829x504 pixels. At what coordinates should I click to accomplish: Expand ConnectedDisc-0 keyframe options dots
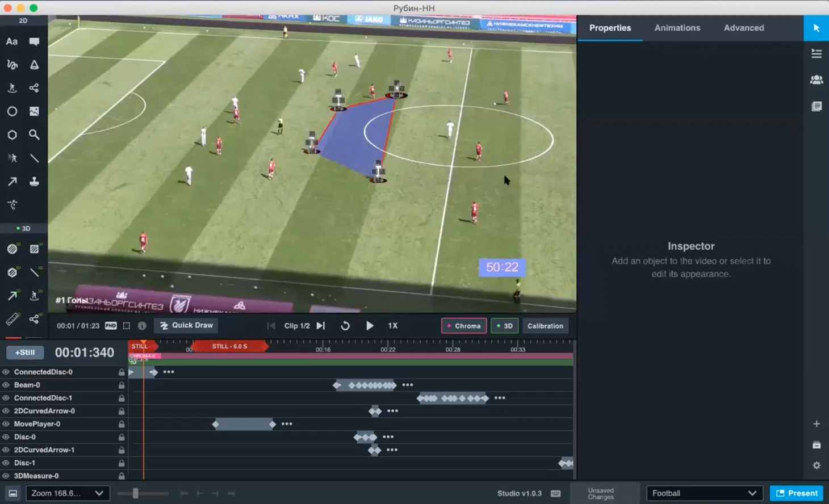click(169, 372)
